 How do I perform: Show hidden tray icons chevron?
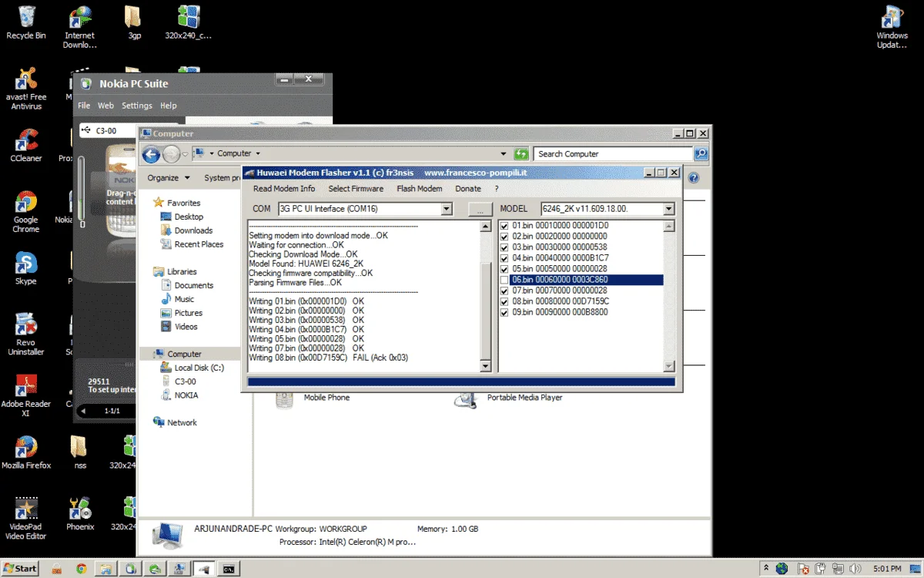click(x=766, y=569)
